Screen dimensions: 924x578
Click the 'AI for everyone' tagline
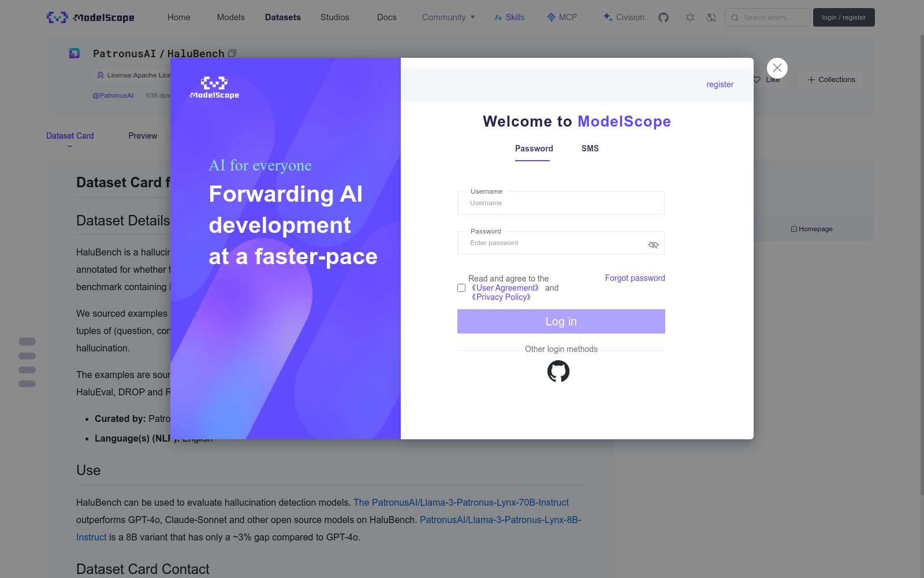pyautogui.click(x=260, y=165)
